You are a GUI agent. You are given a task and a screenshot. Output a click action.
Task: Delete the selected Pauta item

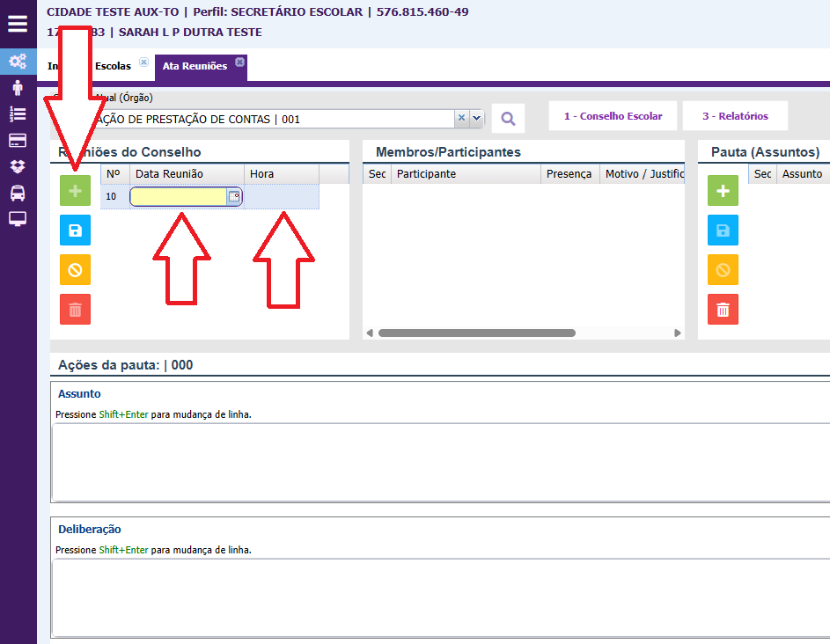click(723, 310)
